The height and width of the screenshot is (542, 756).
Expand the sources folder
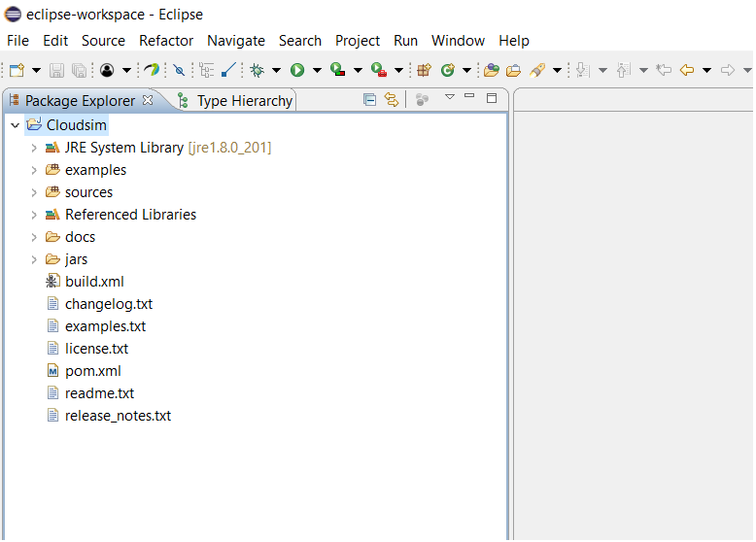tap(34, 192)
